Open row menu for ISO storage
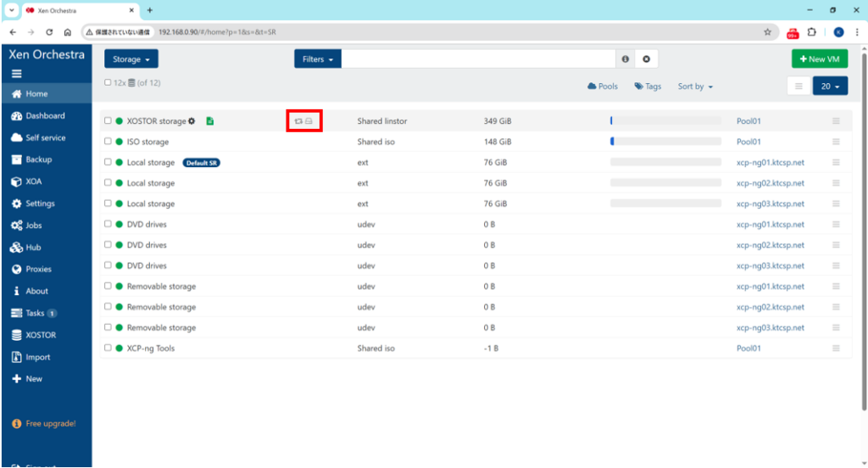 click(836, 142)
